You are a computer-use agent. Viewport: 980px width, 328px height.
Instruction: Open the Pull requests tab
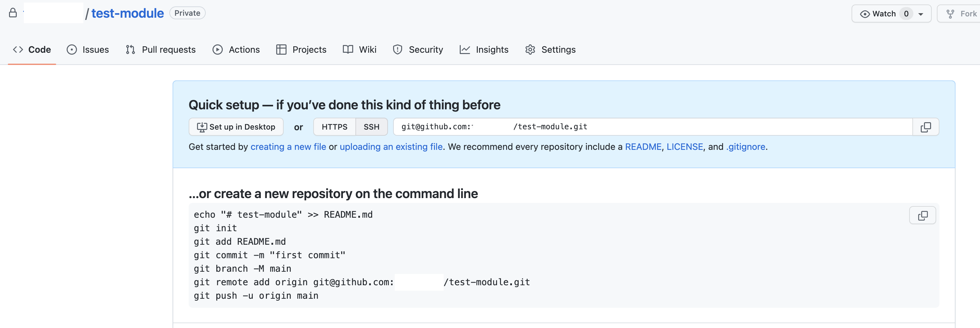[x=161, y=50]
